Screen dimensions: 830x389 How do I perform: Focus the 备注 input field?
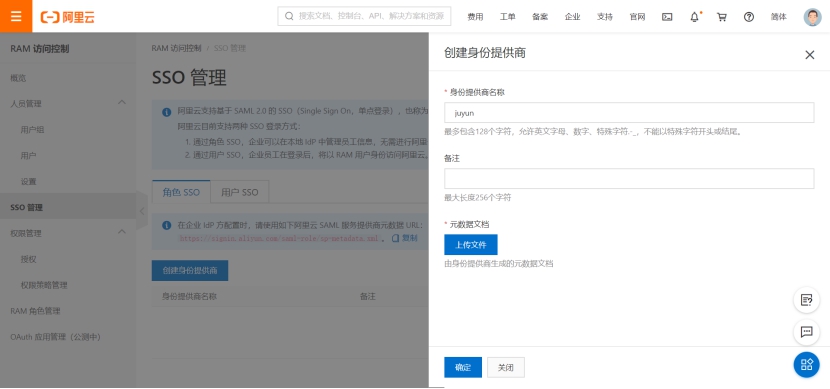click(629, 179)
